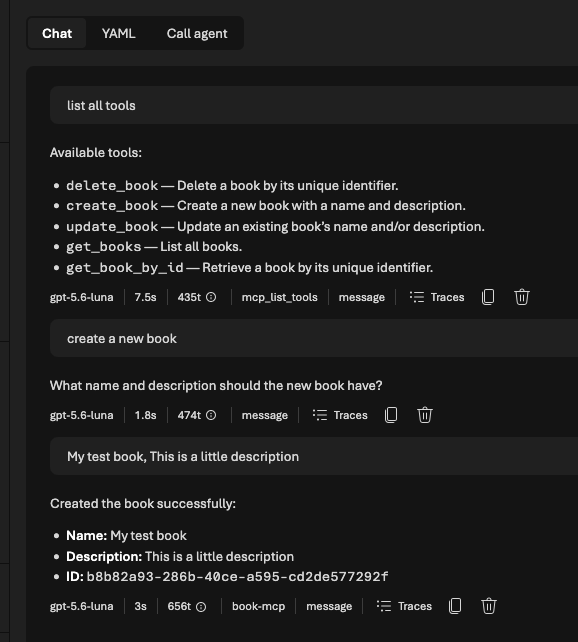The image size is (578, 642).
Task: Select the Chat tab
Action: coord(57,33)
